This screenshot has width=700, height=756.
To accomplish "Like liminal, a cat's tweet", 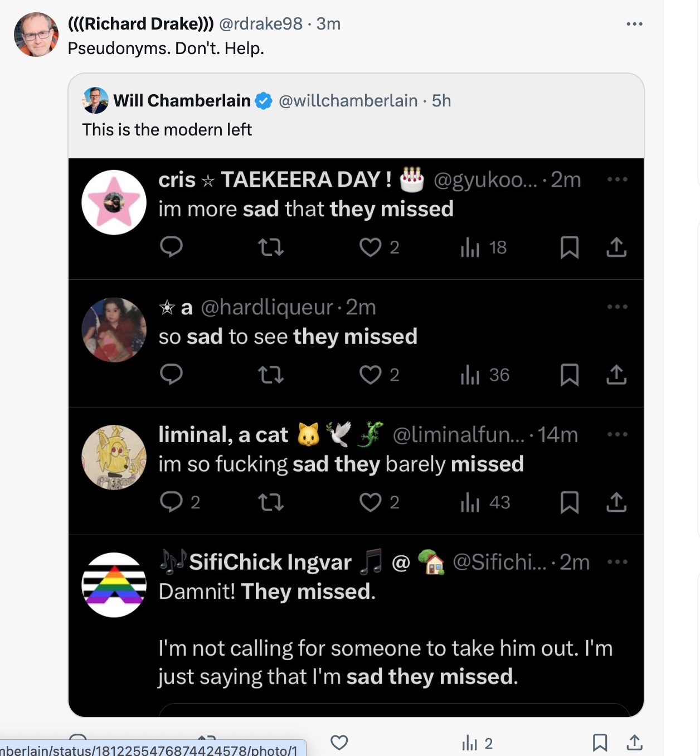I will pyautogui.click(x=370, y=502).
